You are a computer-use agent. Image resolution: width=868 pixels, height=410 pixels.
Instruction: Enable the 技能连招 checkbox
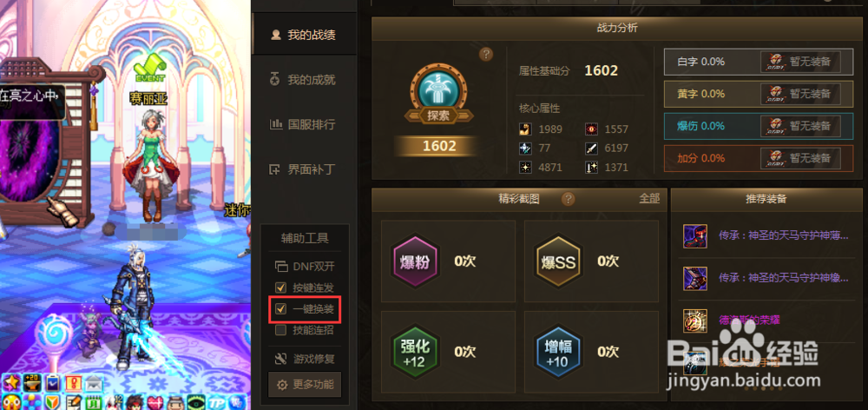click(x=280, y=330)
